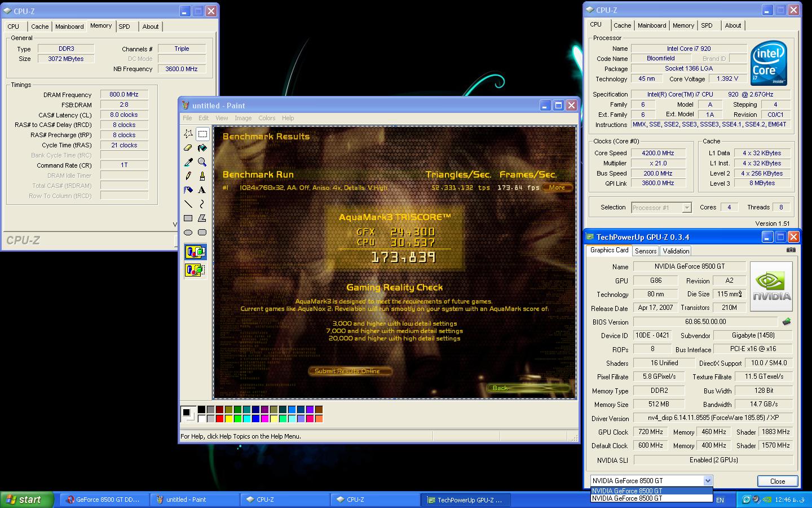The image size is (812, 508).
Task: Select the Rounded Rectangle tool
Action: click(x=202, y=232)
